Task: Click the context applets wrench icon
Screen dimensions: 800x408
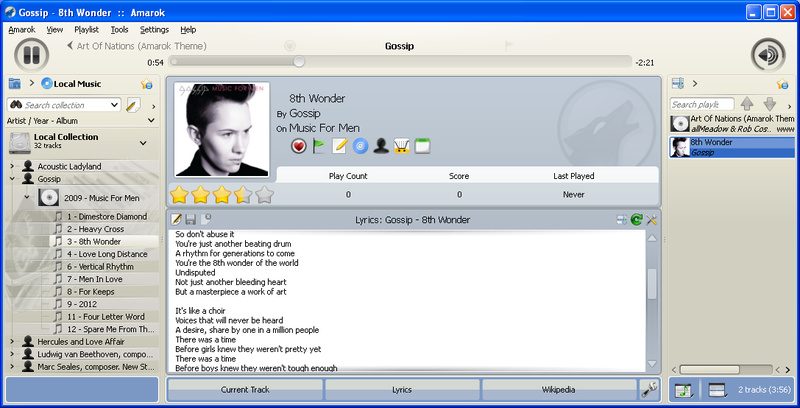Action: (649, 390)
